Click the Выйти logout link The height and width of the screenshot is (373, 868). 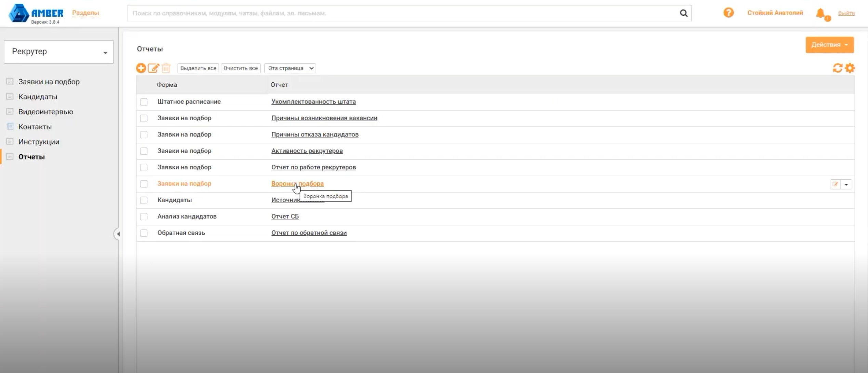pyautogui.click(x=846, y=13)
